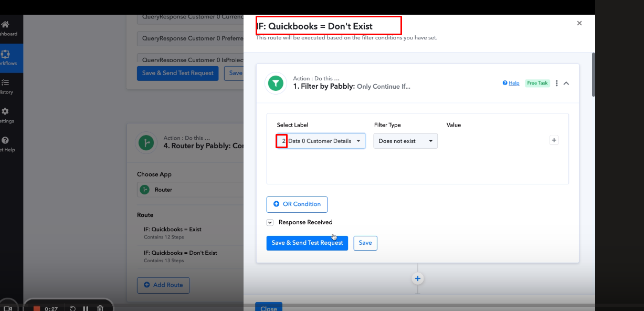Open the History sidebar icon
644x311 pixels.
click(x=5, y=82)
